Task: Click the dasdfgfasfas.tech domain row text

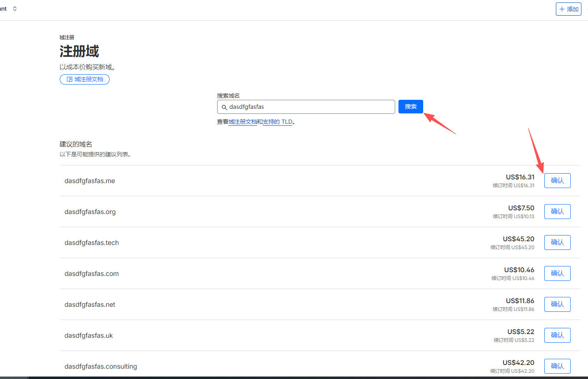Action: [91, 243]
